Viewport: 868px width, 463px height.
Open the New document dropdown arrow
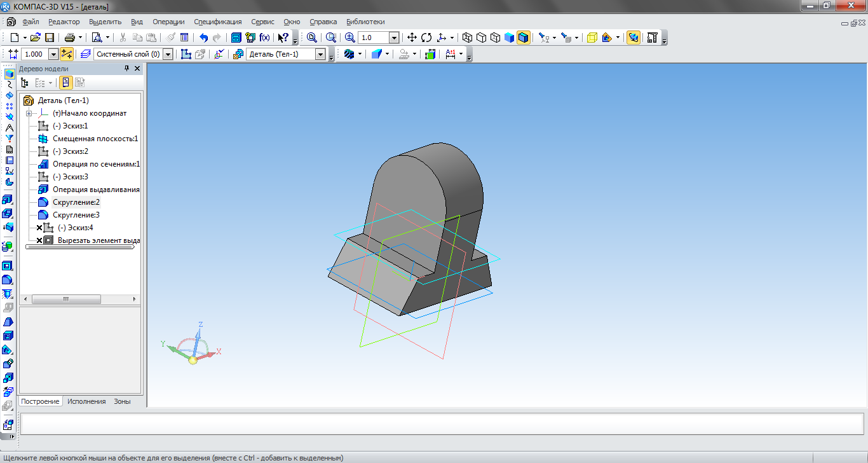pos(24,38)
